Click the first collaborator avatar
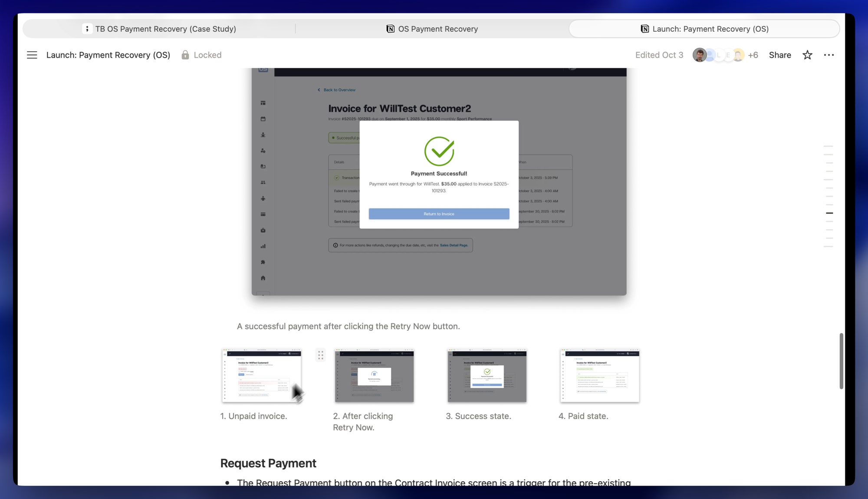868x499 pixels. point(699,55)
